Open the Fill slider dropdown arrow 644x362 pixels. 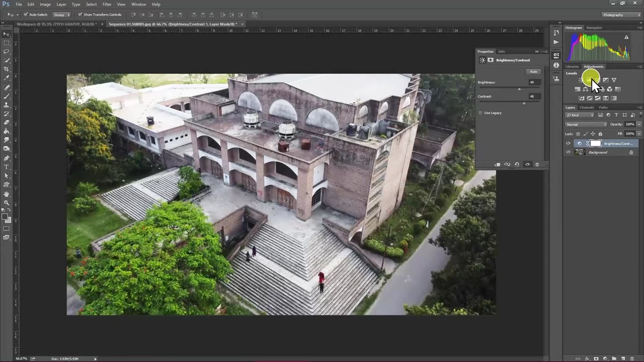pos(639,134)
